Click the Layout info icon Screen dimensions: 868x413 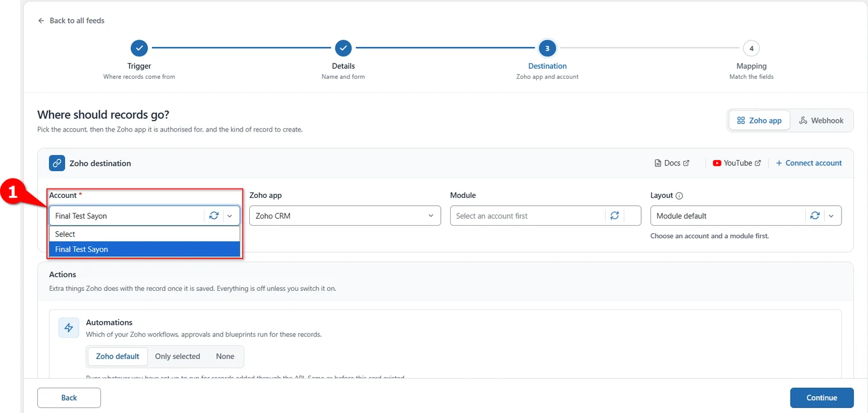tap(679, 195)
